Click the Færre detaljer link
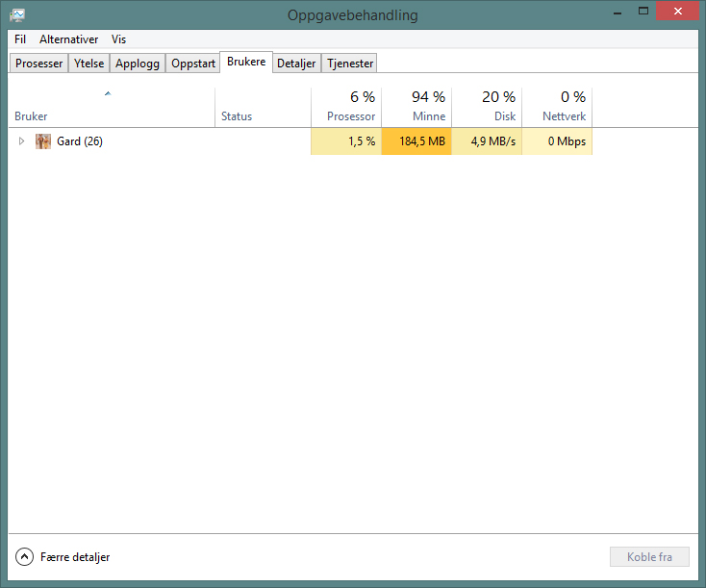This screenshot has height=588, width=706. click(x=75, y=557)
